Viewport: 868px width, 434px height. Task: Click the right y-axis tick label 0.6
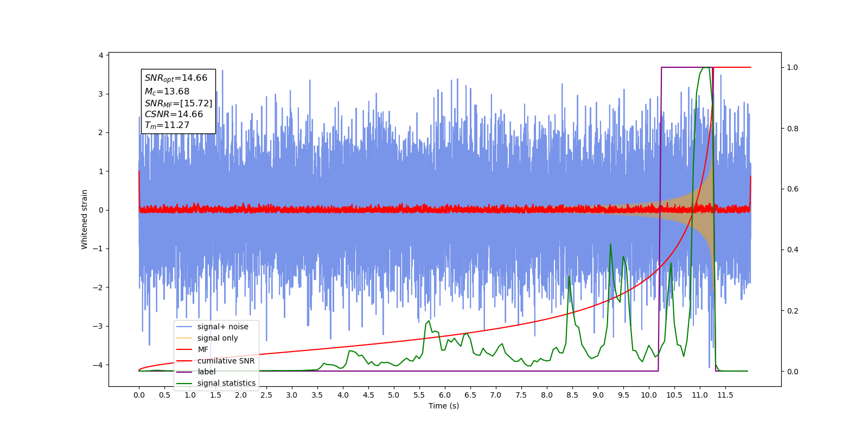(793, 189)
